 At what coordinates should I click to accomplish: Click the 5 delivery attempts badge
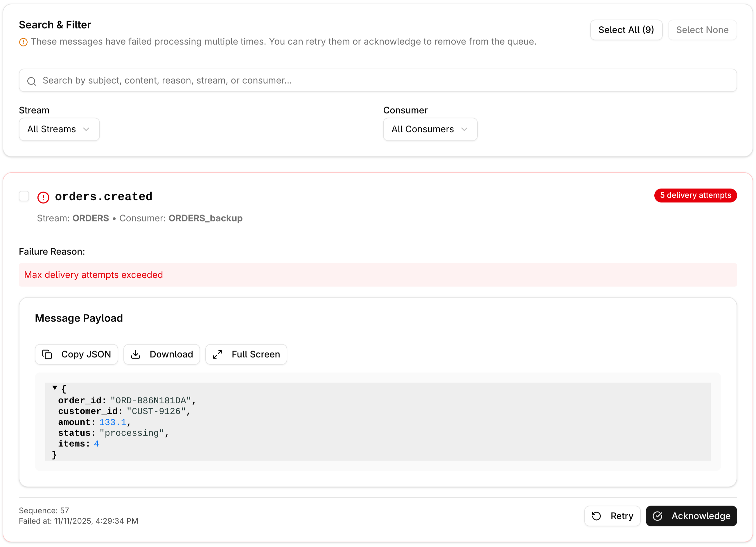[x=695, y=195]
